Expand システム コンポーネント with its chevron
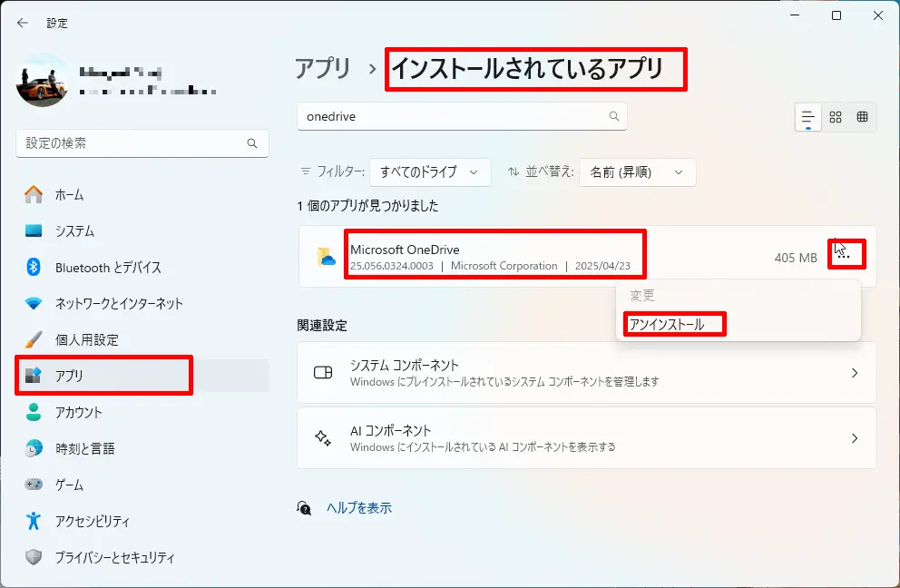This screenshot has width=900, height=588. coord(855,373)
